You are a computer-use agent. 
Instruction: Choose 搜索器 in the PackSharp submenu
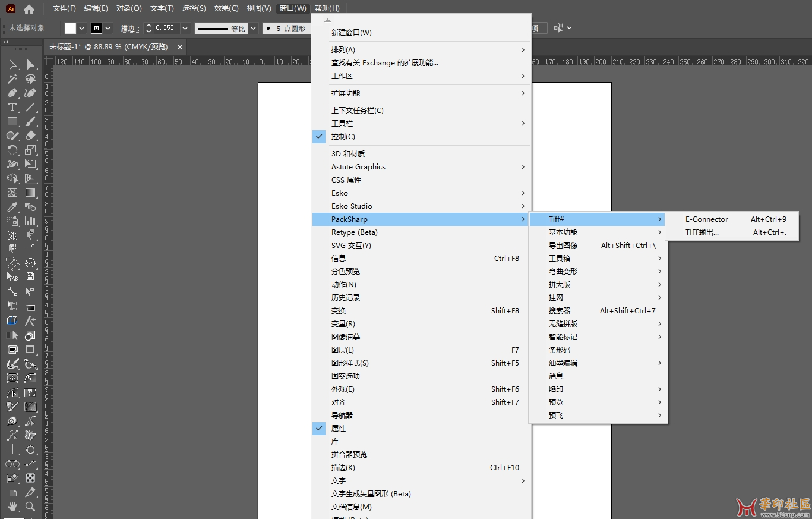[x=598, y=311]
